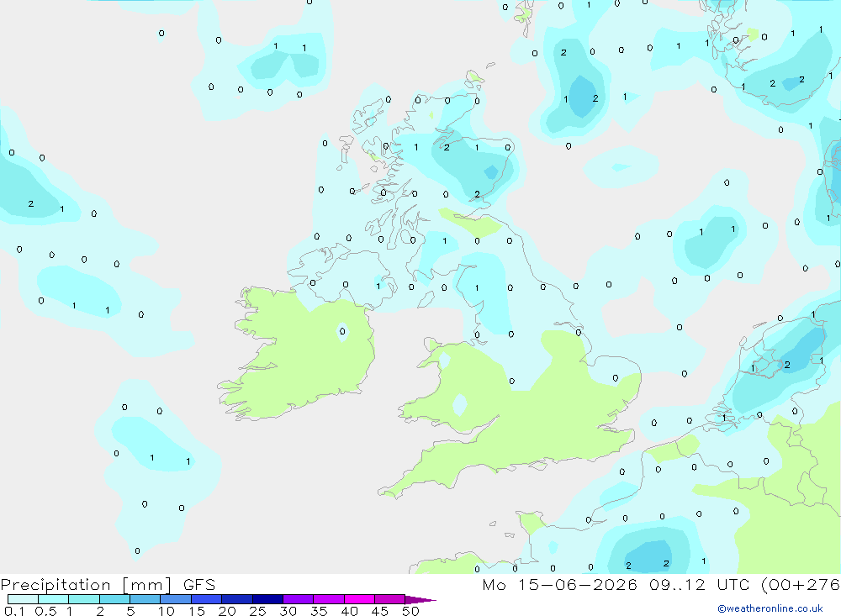Click the '09..12 UTC' time text
Screen dimensions: 841x616
699,585
